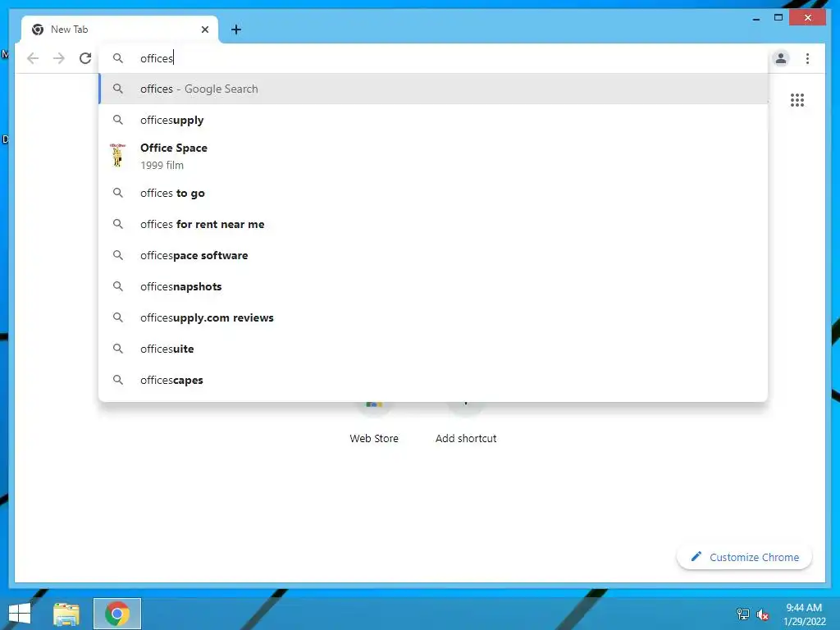This screenshot has height=630, width=840.
Task: Open a new tab with plus button
Action: [x=235, y=30]
